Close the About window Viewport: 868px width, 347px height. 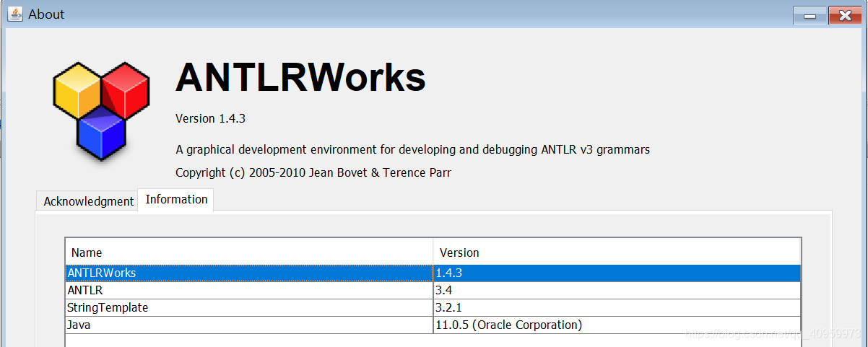tap(844, 15)
